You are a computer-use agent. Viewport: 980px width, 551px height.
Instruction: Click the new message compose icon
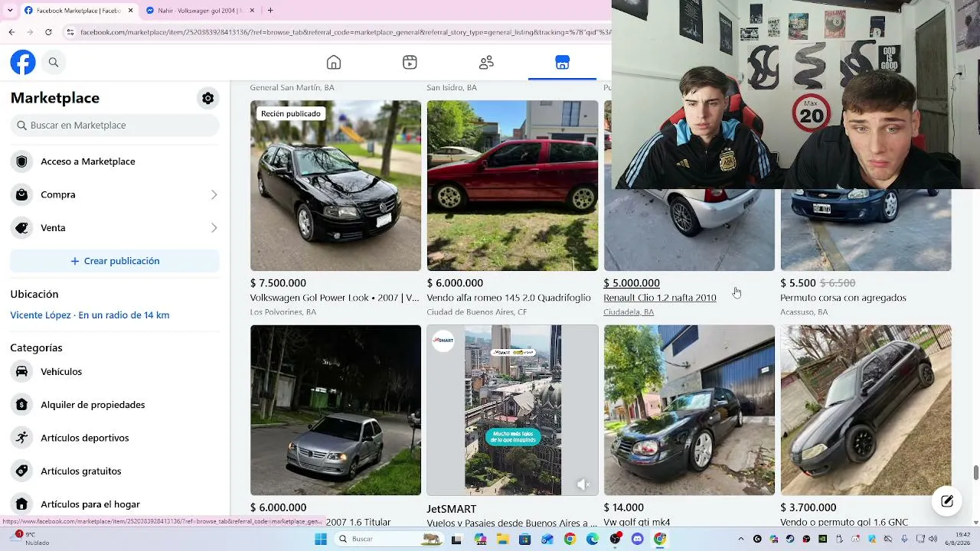click(947, 501)
